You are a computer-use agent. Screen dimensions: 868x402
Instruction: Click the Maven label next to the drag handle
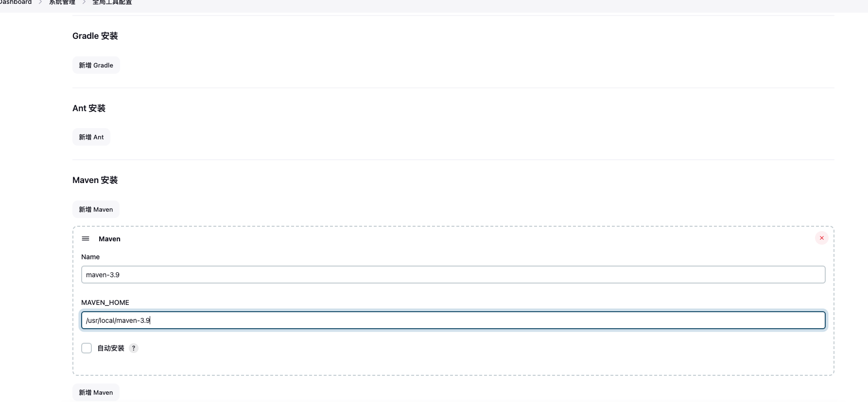[109, 239]
